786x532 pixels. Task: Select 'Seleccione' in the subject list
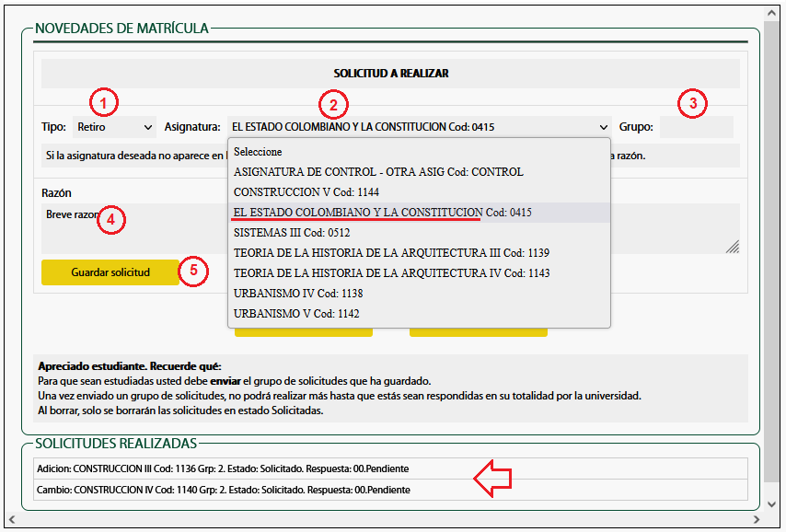click(419, 152)
